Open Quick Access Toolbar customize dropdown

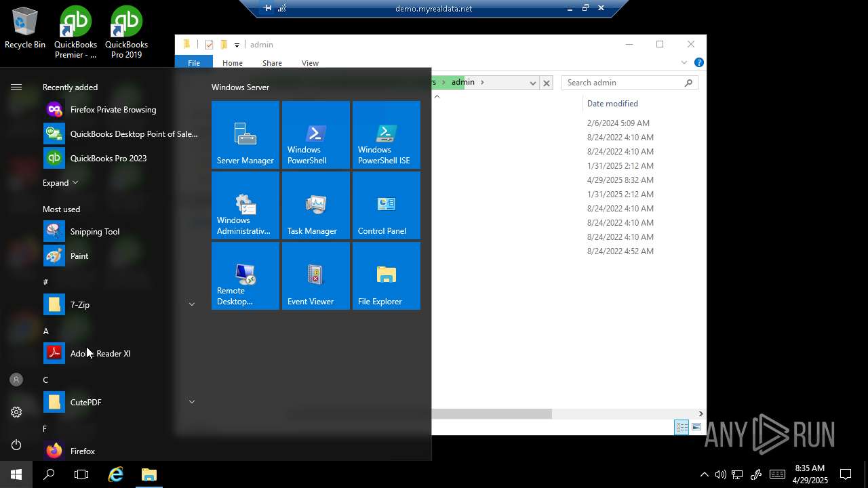[237, 45]
